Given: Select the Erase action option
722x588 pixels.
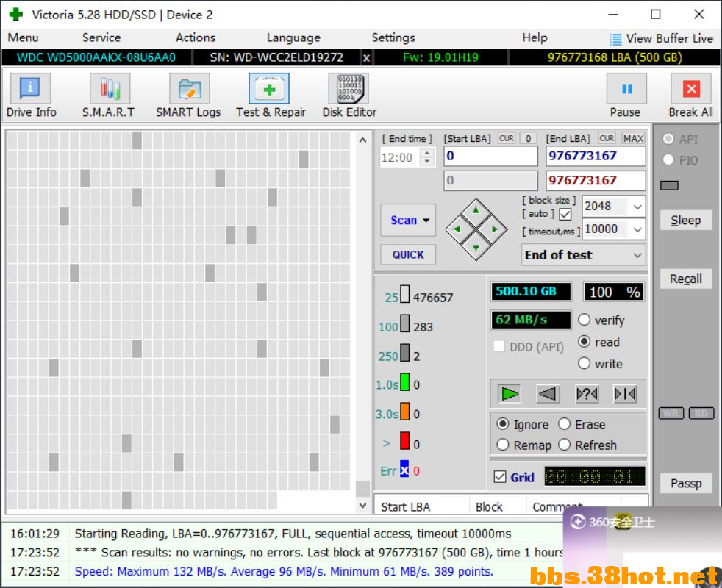Looking at the screenshot, I should coord(564,423).
